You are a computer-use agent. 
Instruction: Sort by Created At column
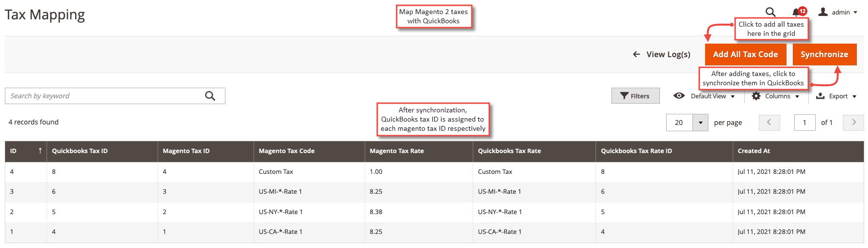(798, 151)
